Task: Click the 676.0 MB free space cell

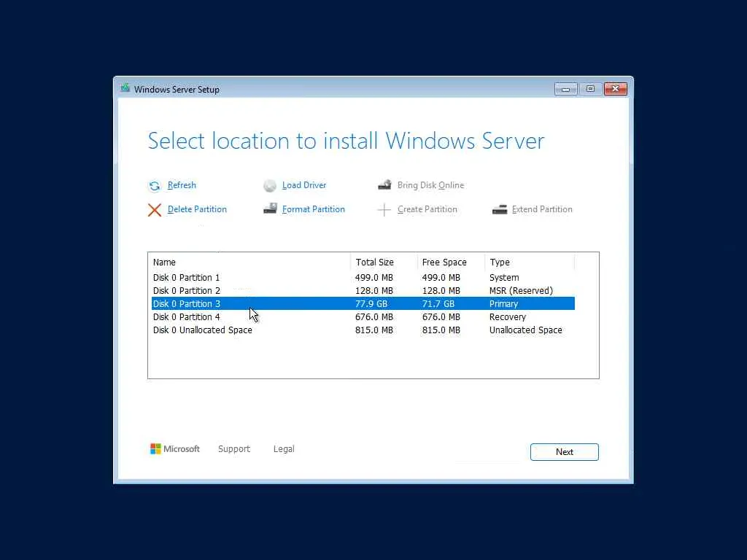Action: [441, 316]
